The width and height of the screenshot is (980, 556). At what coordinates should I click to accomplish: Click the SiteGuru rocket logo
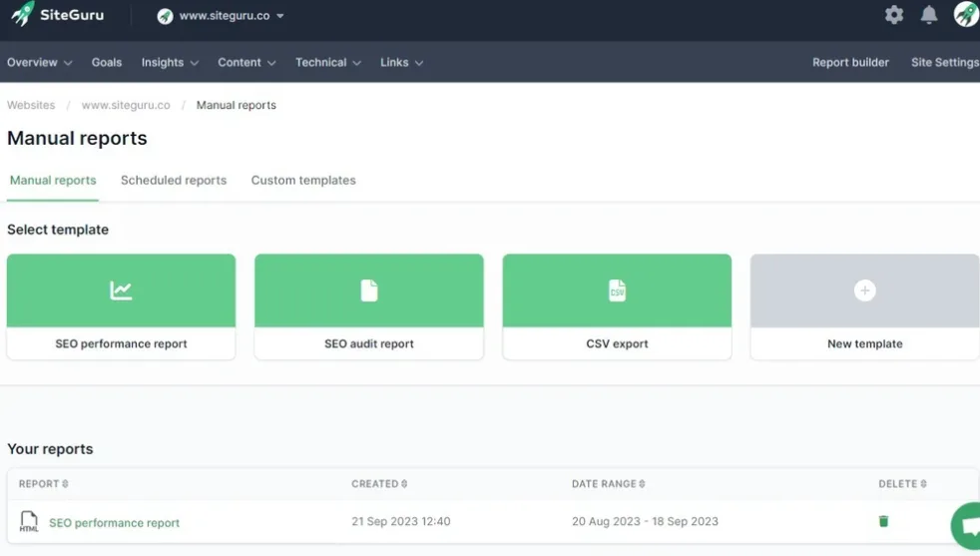23,14
